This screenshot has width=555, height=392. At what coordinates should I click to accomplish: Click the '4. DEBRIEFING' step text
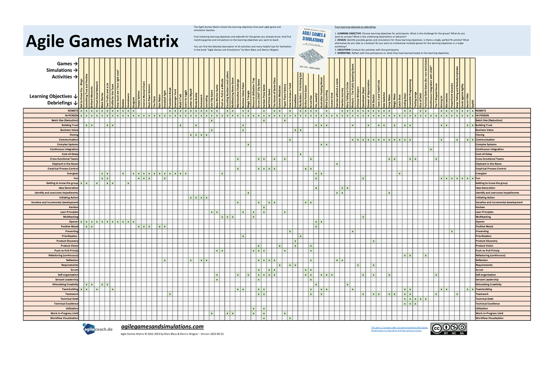click(x=391, y=53)
